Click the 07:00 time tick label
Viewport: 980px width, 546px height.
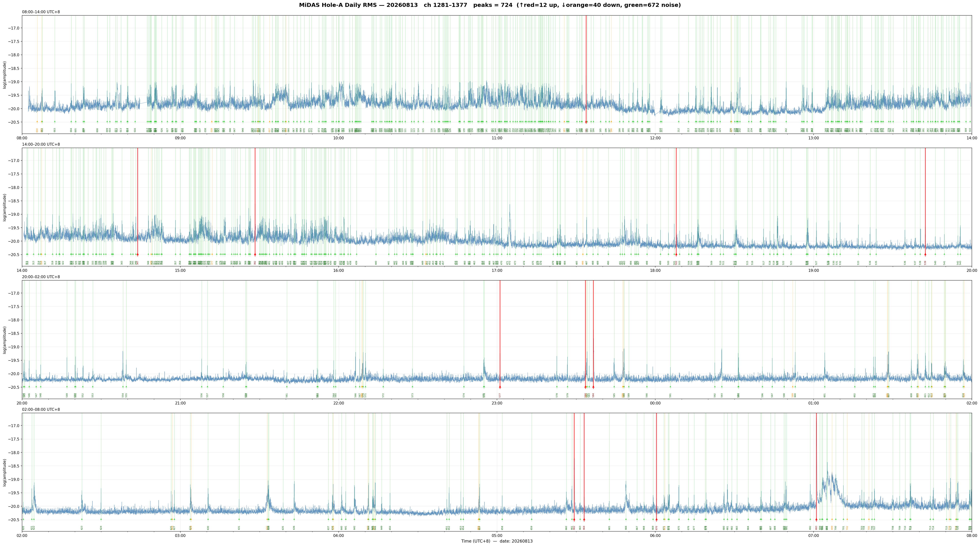(813, 535)
